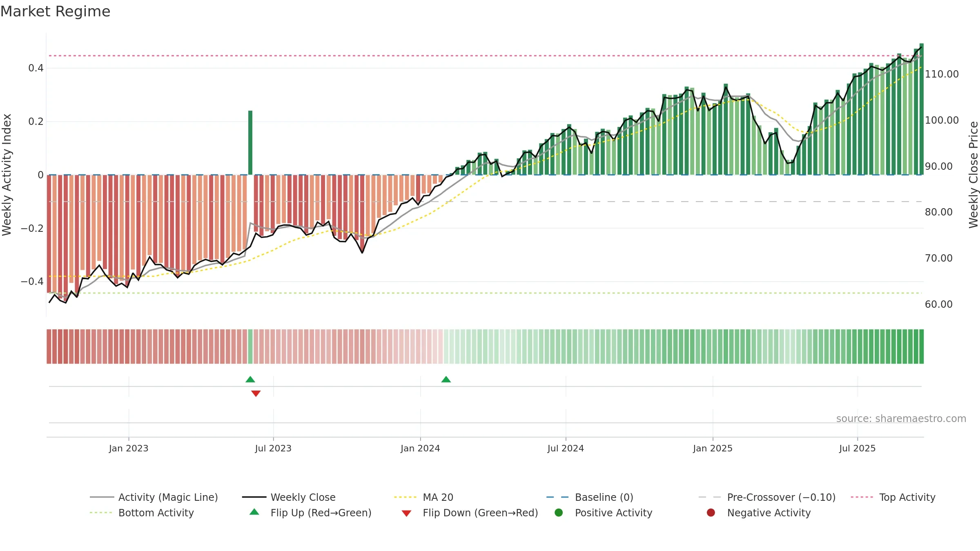980x551 pixels.
Task: Click the 70.00 price axis label
Action: [x=939, y=258]
